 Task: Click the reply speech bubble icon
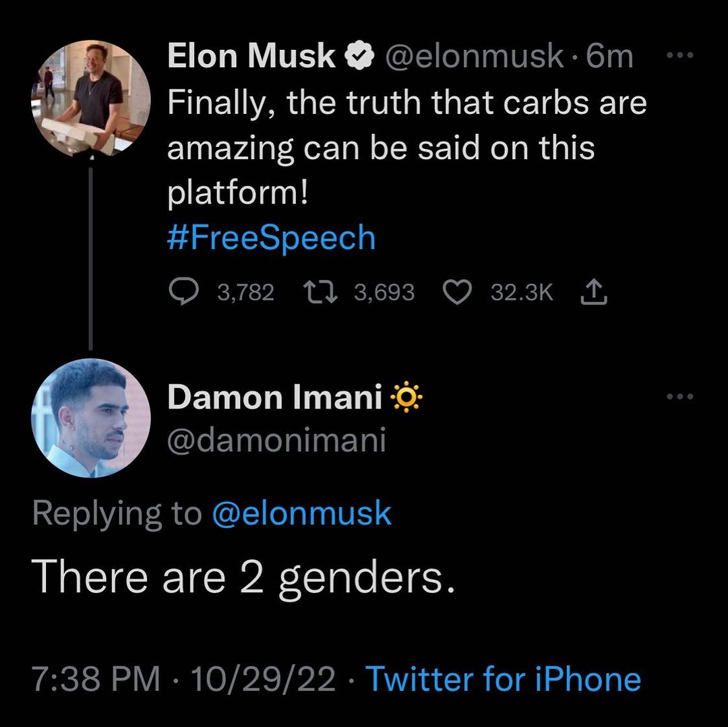pos(183,292)
